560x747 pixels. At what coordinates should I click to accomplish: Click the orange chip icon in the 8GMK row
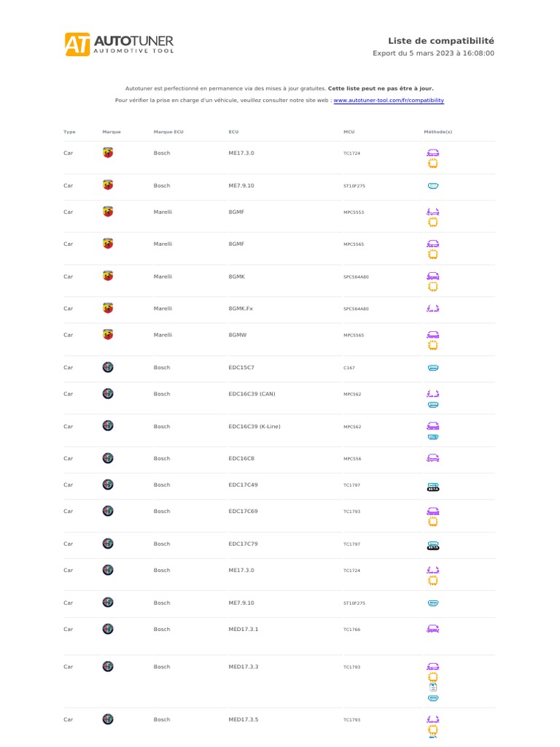[x=432, y=287]
